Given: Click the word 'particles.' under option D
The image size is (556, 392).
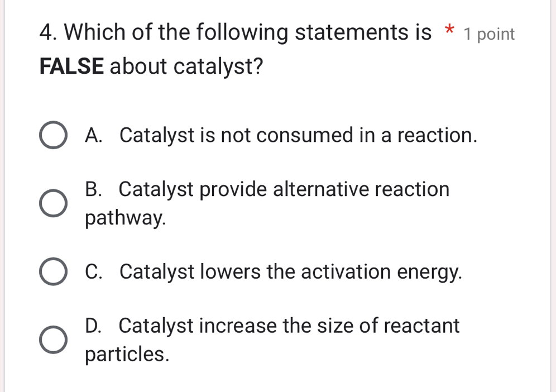Looking at the screenshot, I should (x=127, y=354).
